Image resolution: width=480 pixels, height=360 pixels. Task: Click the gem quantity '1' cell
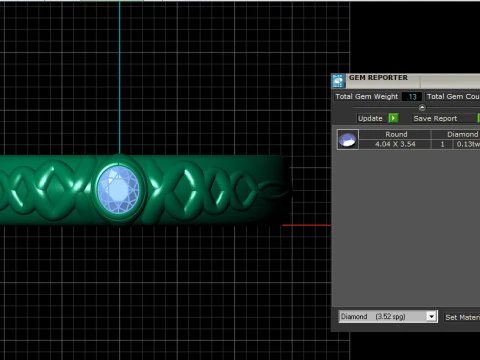point(442,144)
